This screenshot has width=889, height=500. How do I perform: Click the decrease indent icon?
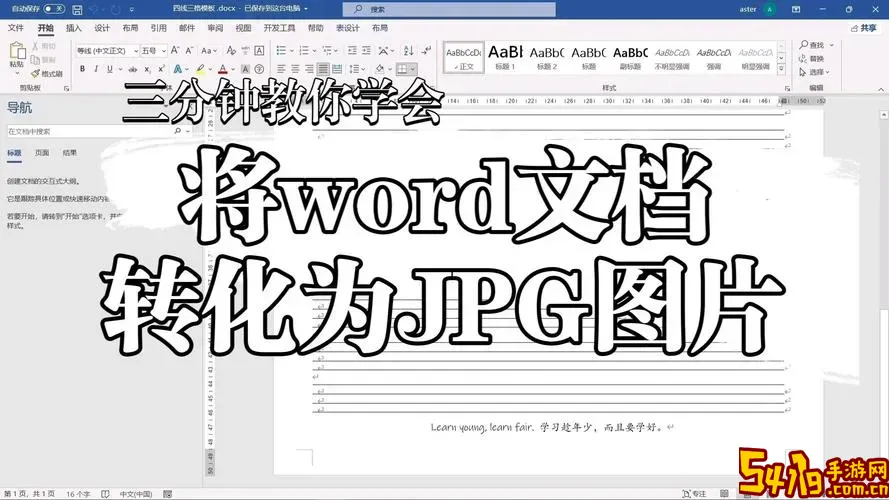(352, 50)
